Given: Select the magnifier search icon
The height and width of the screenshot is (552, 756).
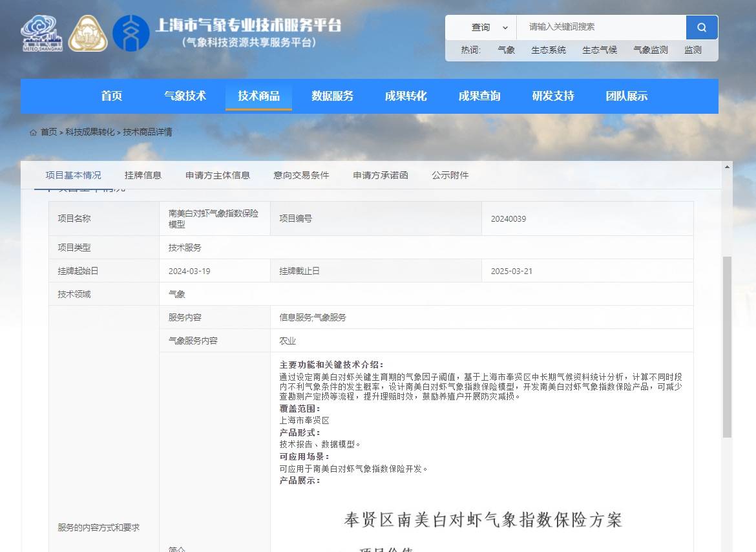Looking at the screenshot, I should [x=702, y=27].
